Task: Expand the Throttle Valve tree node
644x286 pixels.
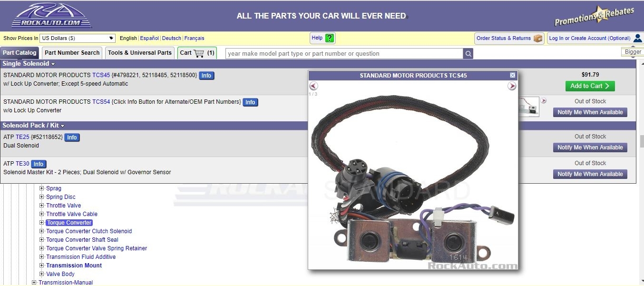Action: 42,206
